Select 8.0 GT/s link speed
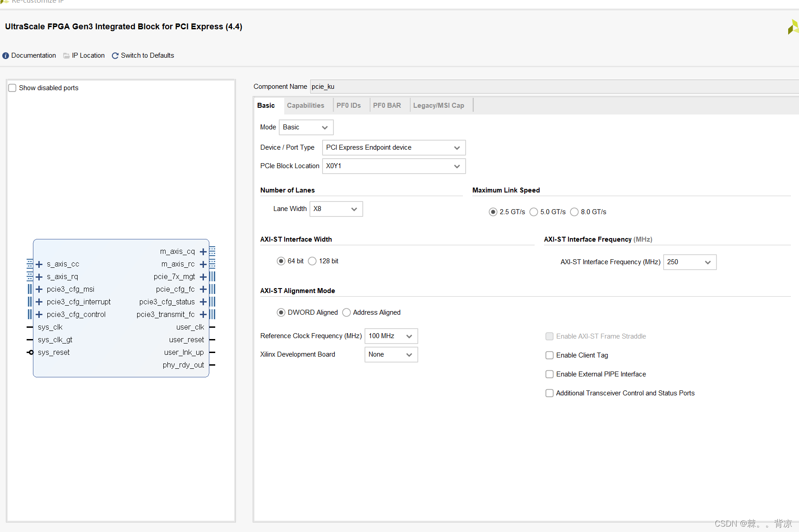Viewport: 799px width, 532px height. point(574,212)
